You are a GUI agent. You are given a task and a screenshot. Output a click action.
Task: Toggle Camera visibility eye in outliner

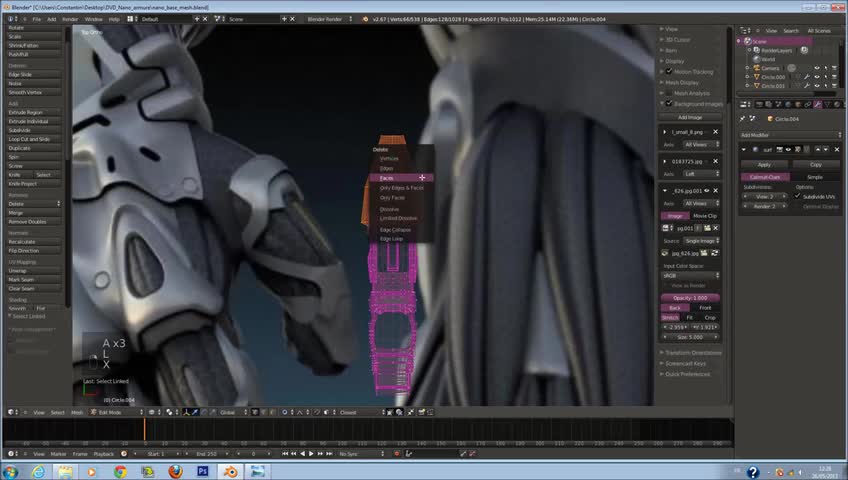(x=817, y=68)
